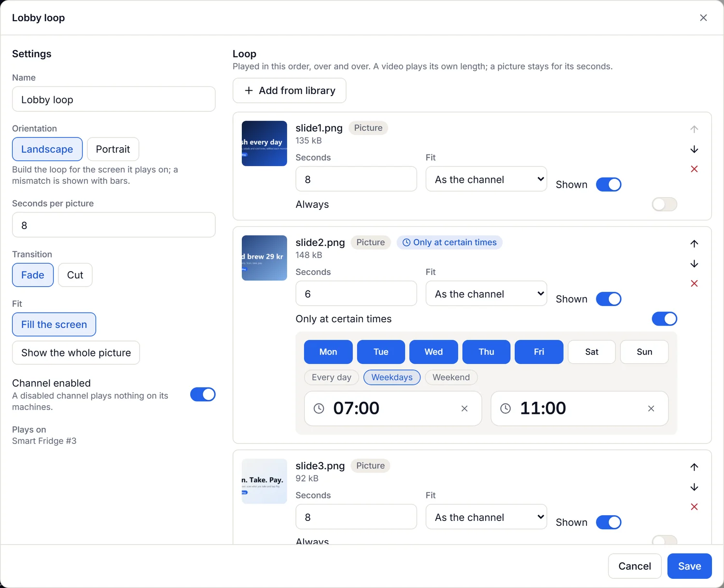This screenshot has width=724, height=588.
Task: Click the slide2.png thumbnail
Action: tap(265, 258)
